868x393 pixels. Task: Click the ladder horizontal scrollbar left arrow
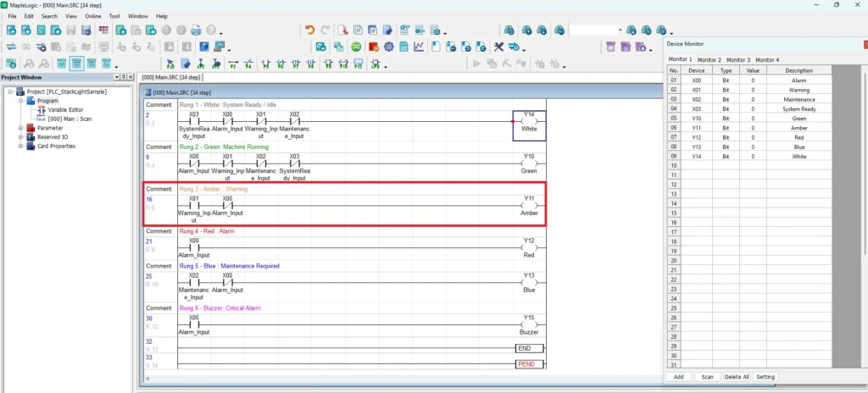[147, 379]
